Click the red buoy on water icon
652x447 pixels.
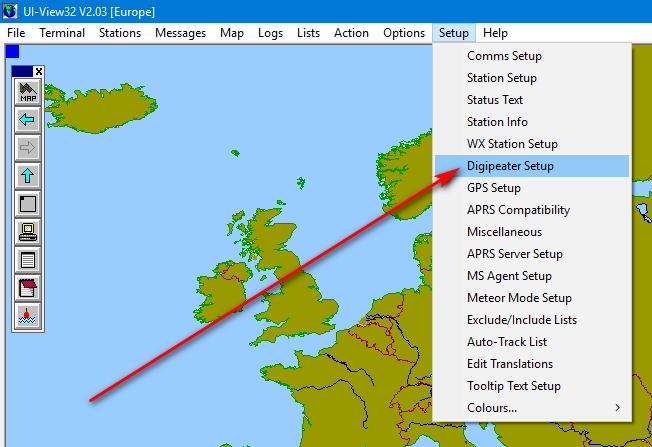(27, 317)
